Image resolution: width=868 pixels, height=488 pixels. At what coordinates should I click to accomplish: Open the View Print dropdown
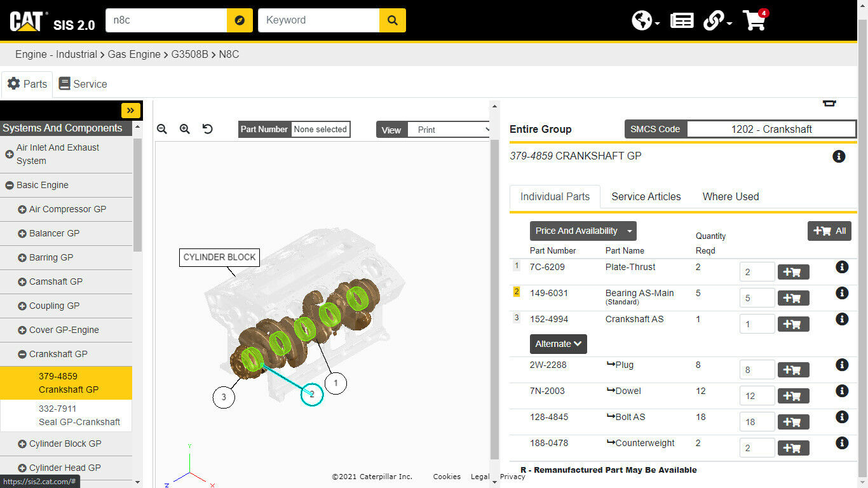pos(448,130)
